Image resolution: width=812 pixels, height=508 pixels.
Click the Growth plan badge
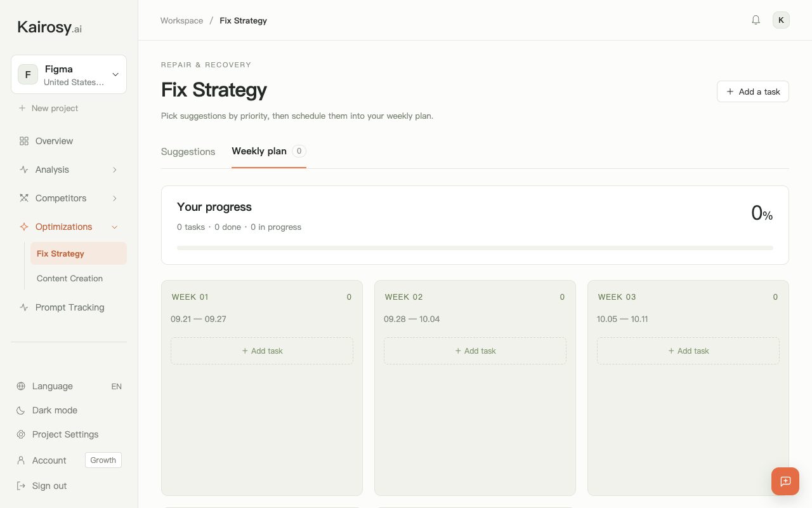click(103, 460)
